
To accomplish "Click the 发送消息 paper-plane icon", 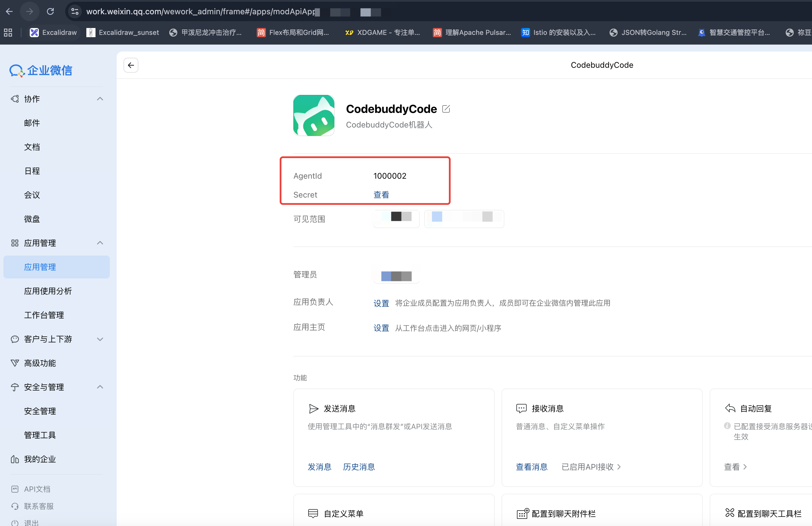I will pos(314,408).
